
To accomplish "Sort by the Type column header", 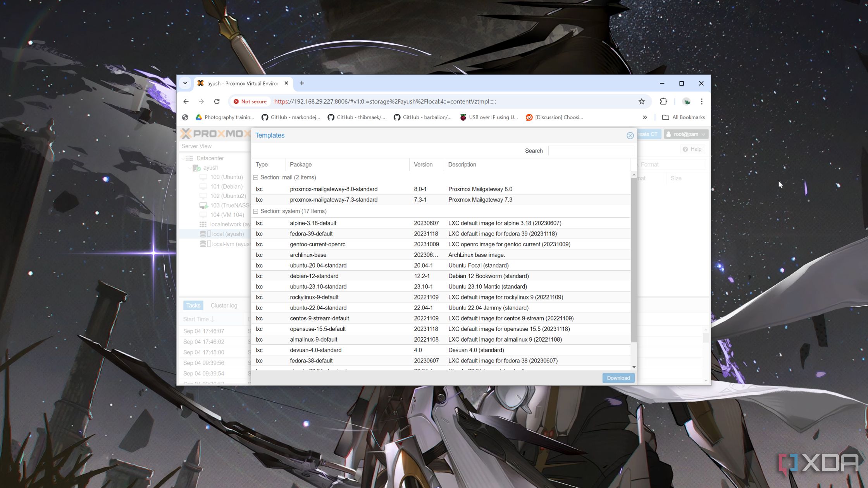I will point(268,165).
